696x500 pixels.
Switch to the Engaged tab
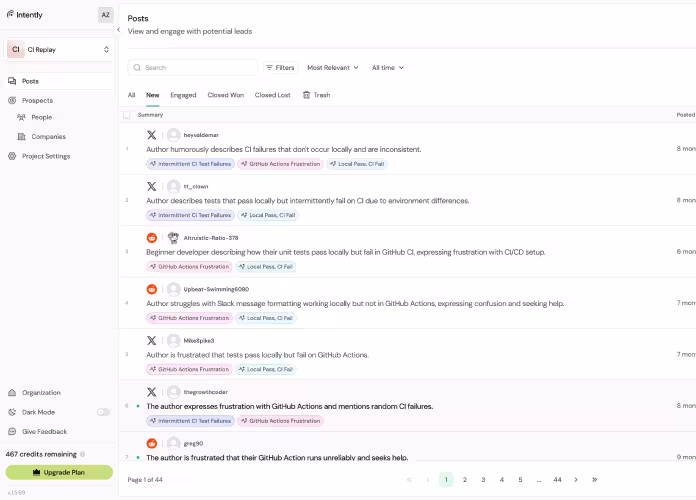pos(183,95)
